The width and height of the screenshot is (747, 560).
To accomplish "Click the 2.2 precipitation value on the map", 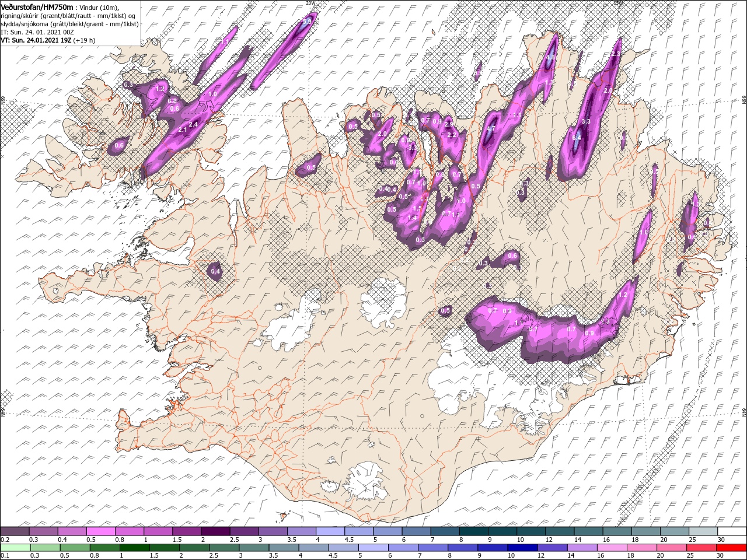I will (x=451, y=134).
